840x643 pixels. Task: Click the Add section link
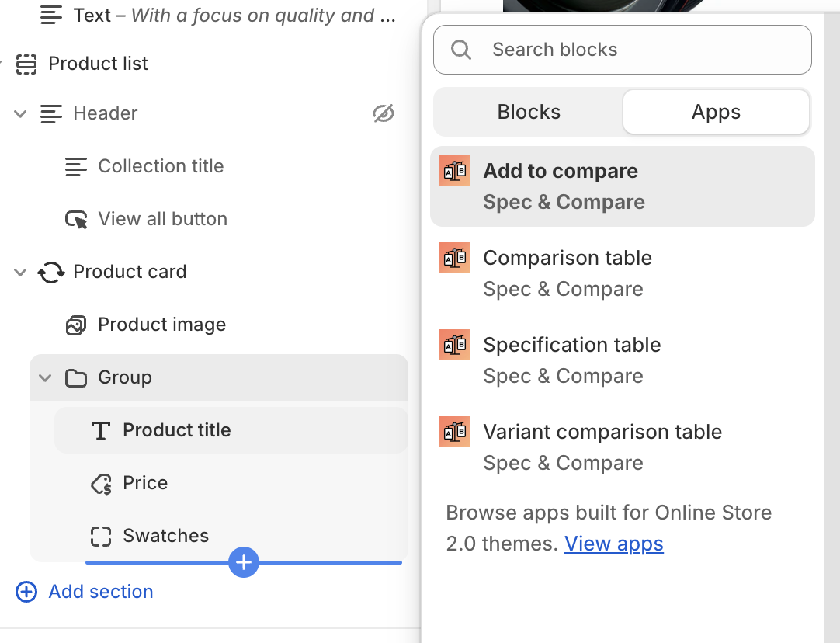pyautogui.click(x=101, y=592)
